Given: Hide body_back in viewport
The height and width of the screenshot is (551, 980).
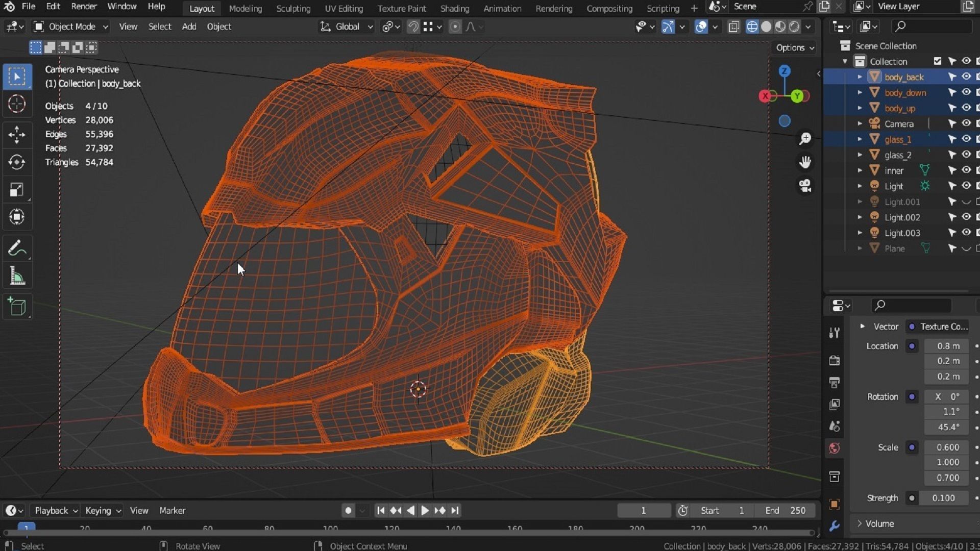Looking at the screenshot, I should 966,77.
